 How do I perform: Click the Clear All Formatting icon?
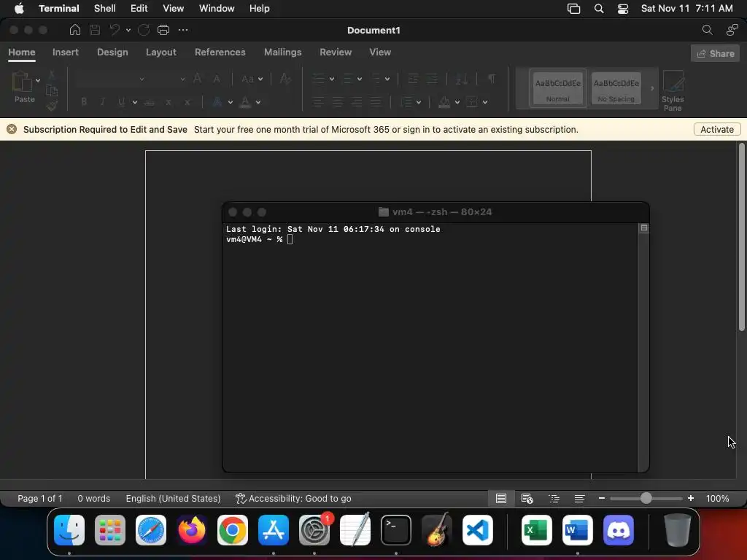click(x=285, y=79)
